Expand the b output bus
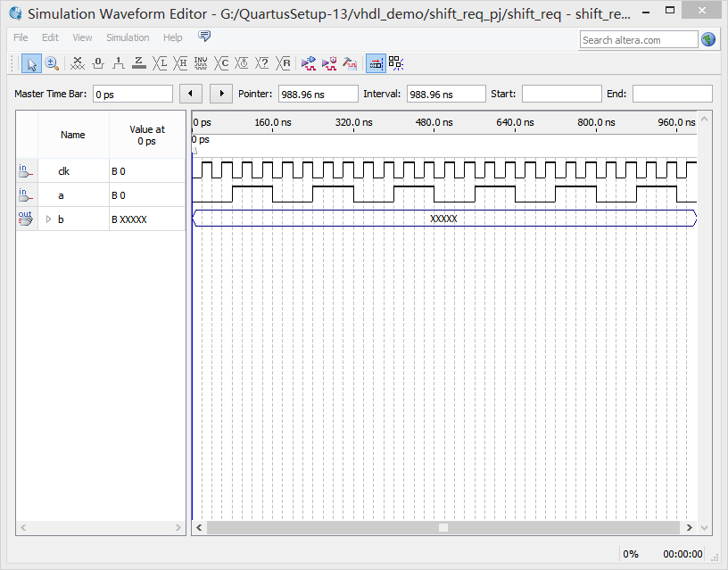 [48, 219]
